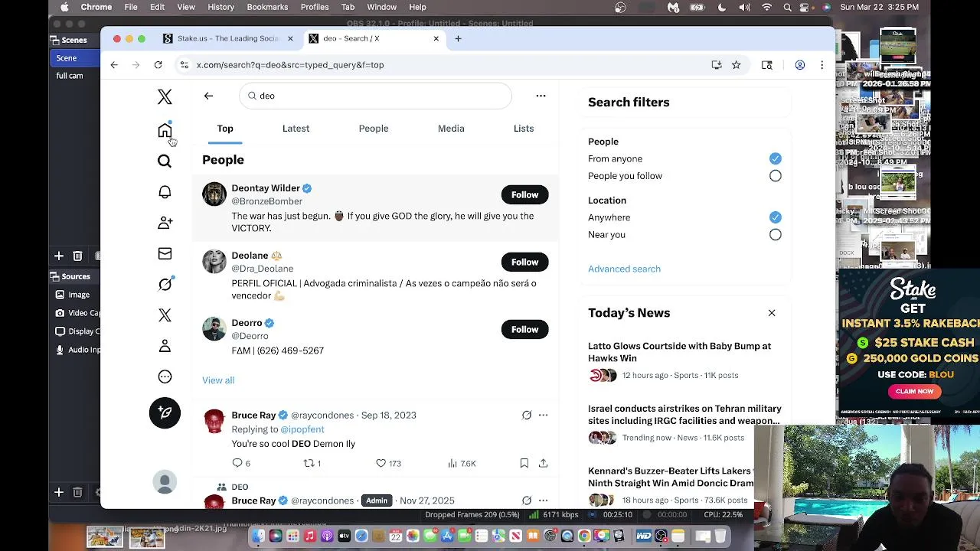Open the X logo home icon
This screenshot has width=980, height=551.
[165, 96]
